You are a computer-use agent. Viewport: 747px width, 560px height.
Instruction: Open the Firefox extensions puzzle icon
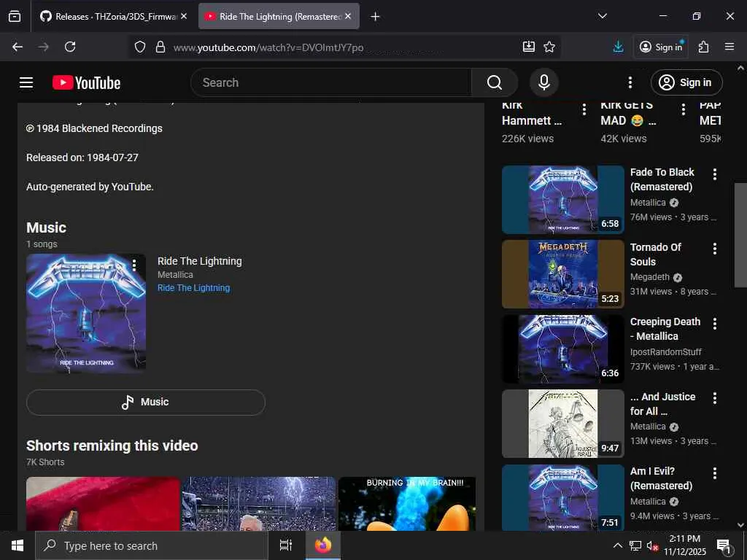(703, 47)
